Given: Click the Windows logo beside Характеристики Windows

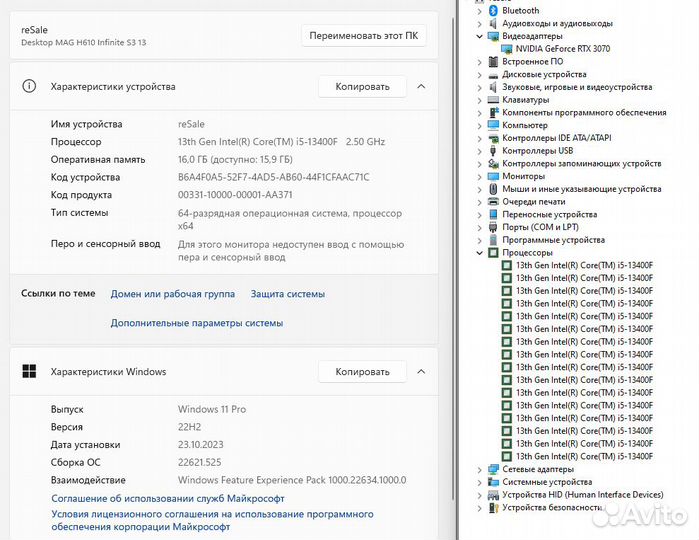Looking at the screenshot, I should point(29,371).
